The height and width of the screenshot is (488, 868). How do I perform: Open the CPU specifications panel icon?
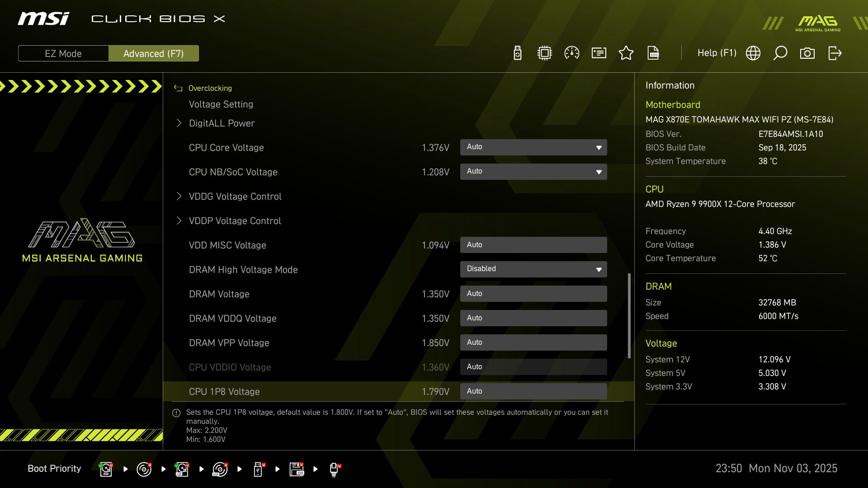pos(544,53)
